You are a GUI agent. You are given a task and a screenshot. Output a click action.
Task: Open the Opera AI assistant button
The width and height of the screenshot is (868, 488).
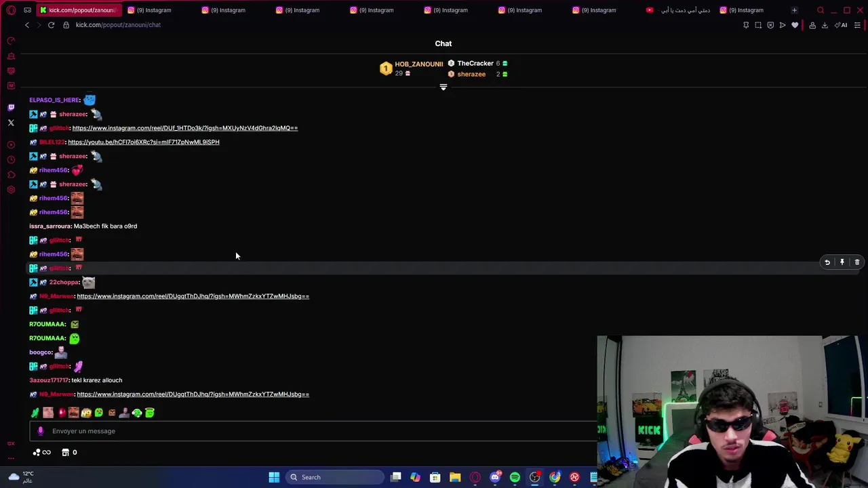[841, 25]
